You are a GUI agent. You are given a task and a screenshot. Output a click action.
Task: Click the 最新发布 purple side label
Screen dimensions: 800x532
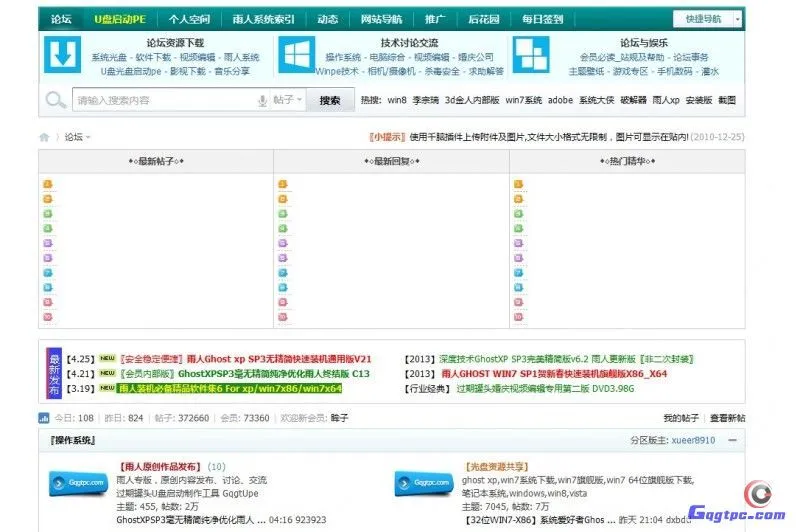coord(54,373)
